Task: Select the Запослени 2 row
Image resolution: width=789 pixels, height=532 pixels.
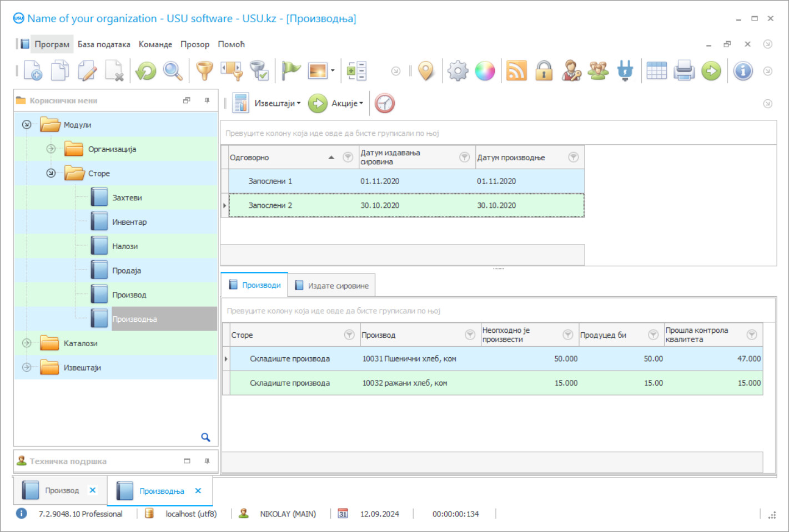Action: 406,205
